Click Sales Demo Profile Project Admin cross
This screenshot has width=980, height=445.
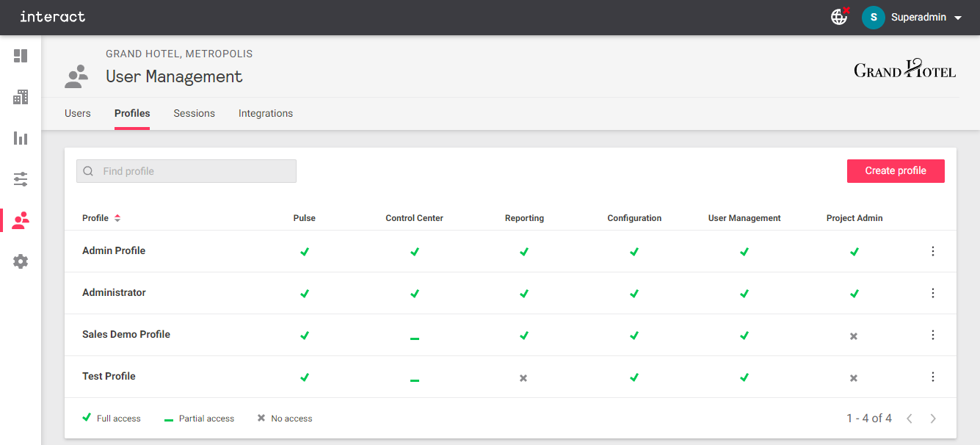[x=854, y=336]
